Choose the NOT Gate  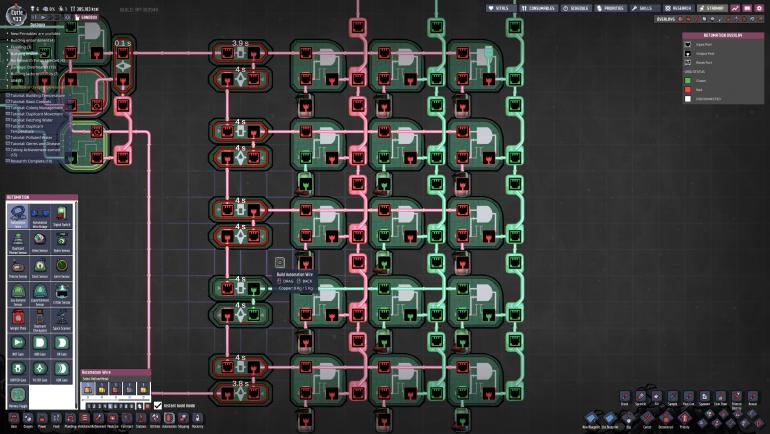coord(18,346)
